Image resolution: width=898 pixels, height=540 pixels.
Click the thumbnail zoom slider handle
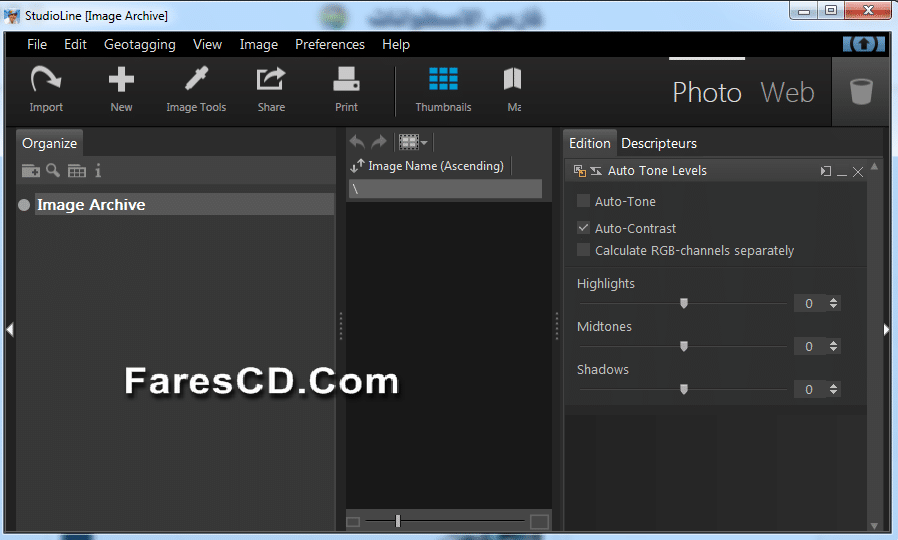[x=398, y=521]
